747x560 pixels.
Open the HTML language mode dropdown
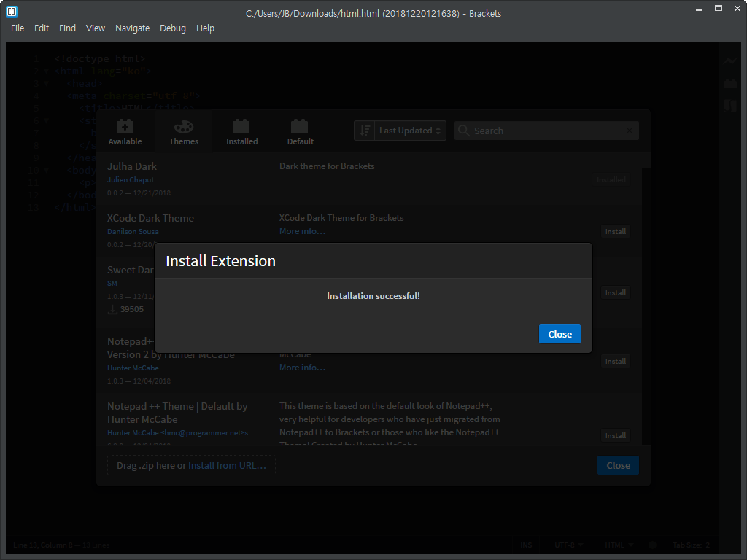pyautogui.click(x=619, y=545)
